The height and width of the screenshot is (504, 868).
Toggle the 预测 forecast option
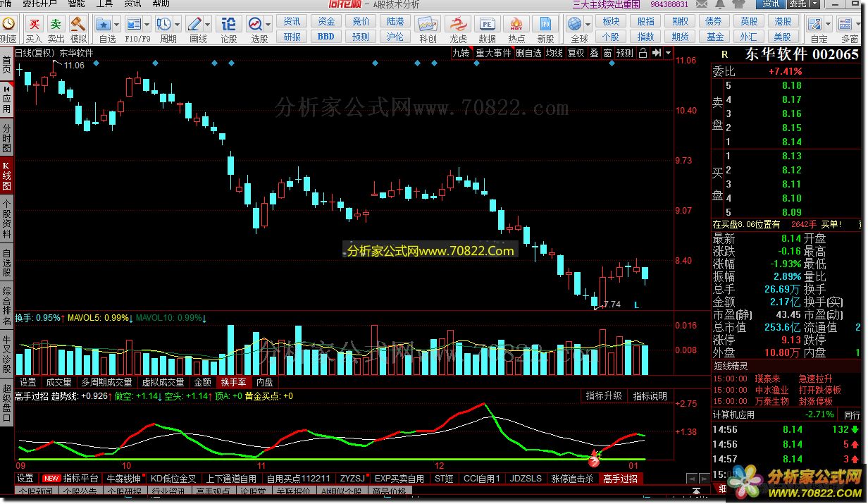pyautogui.click(x=625, y=53)
